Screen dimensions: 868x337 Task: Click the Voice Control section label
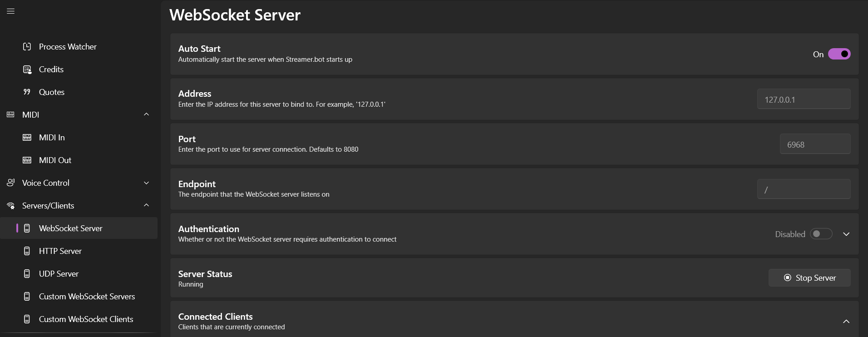[46, 183]
